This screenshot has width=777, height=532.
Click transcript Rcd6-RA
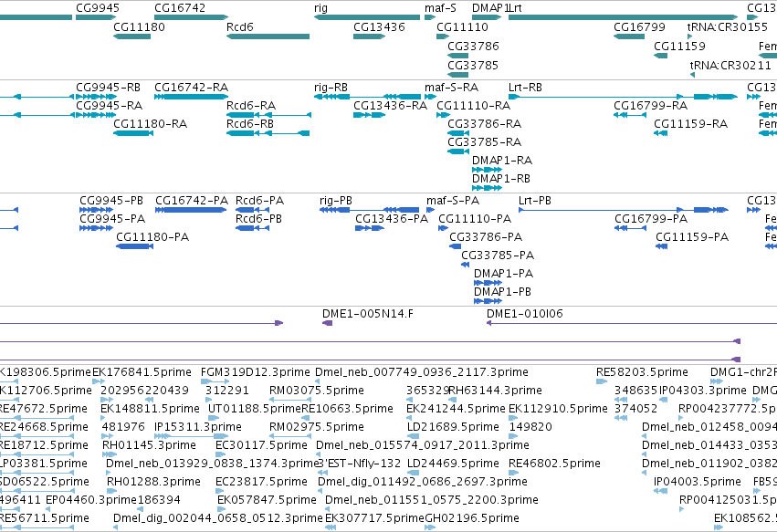coord(251,106)
